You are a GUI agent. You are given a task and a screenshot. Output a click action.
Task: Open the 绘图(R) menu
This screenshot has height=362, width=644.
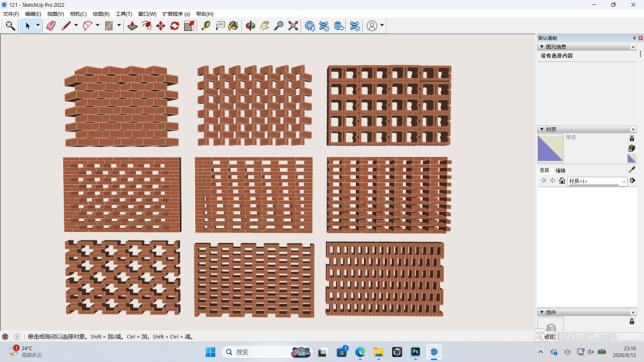[x=101, y=14]
